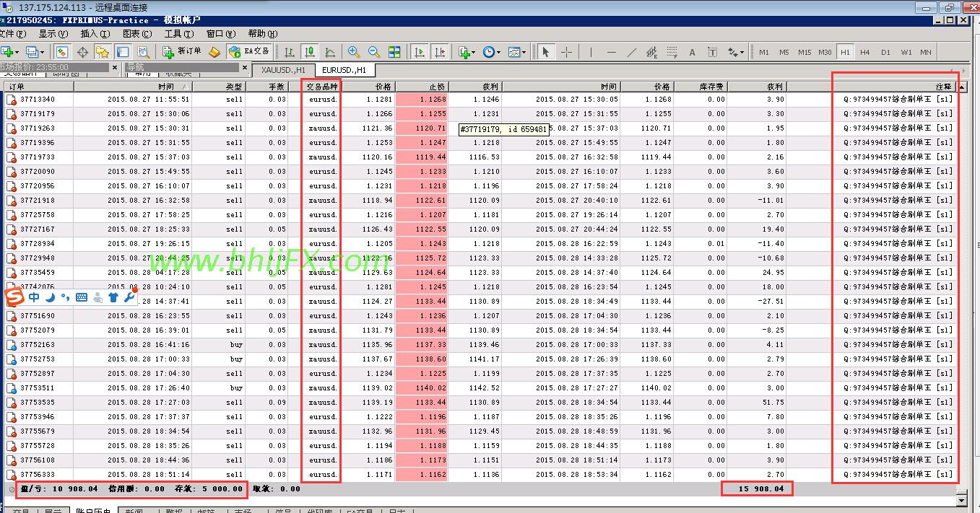This screenshot has width=980, height=513.
Task: Toggle chart auto scroll
Action: (420, 52)
